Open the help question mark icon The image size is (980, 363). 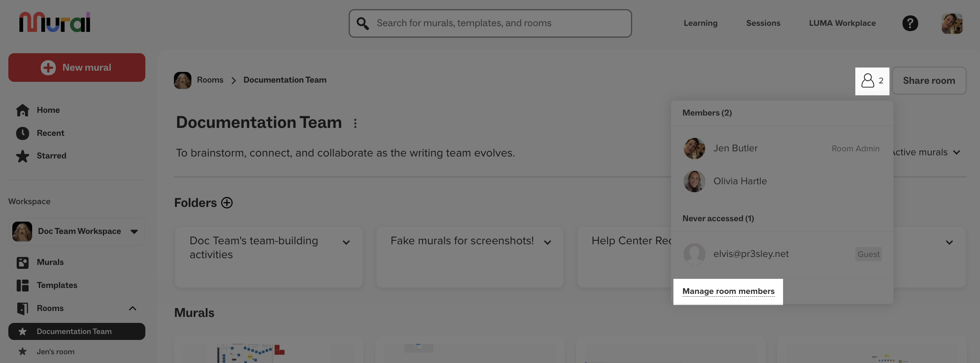(910, 23)
